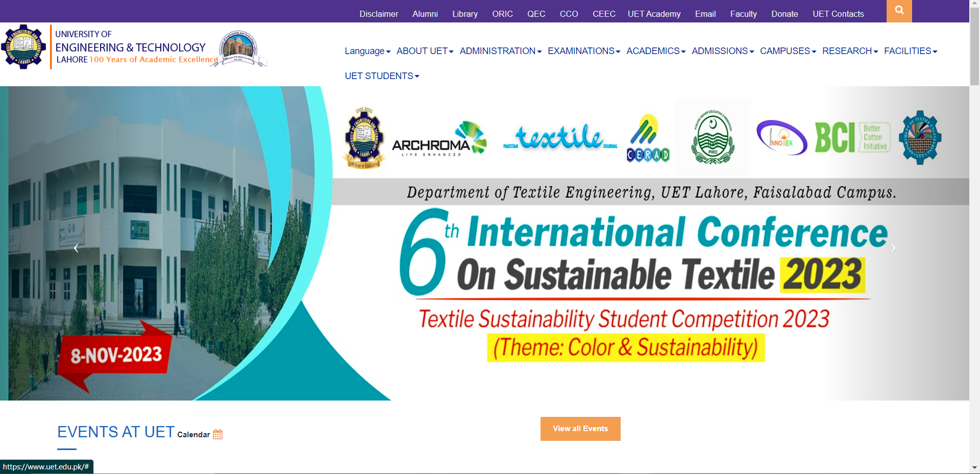This screenshot has height=474, width=980.
Task: Click the scrollbar down arrow
Action: pyautogui.click(x=974, y=467)
